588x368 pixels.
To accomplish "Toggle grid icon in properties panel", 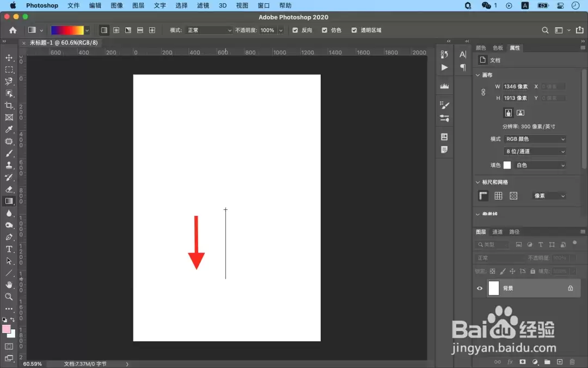I will (x=498, y=196).
